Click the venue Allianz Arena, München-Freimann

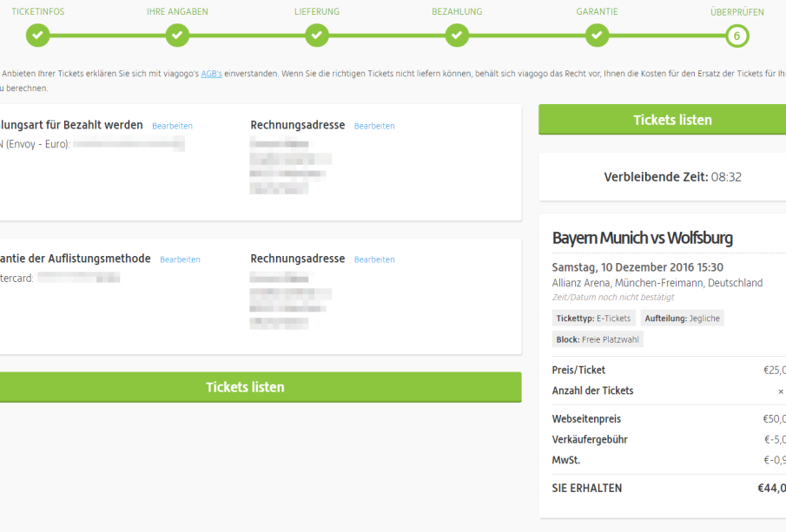point(657,283)
